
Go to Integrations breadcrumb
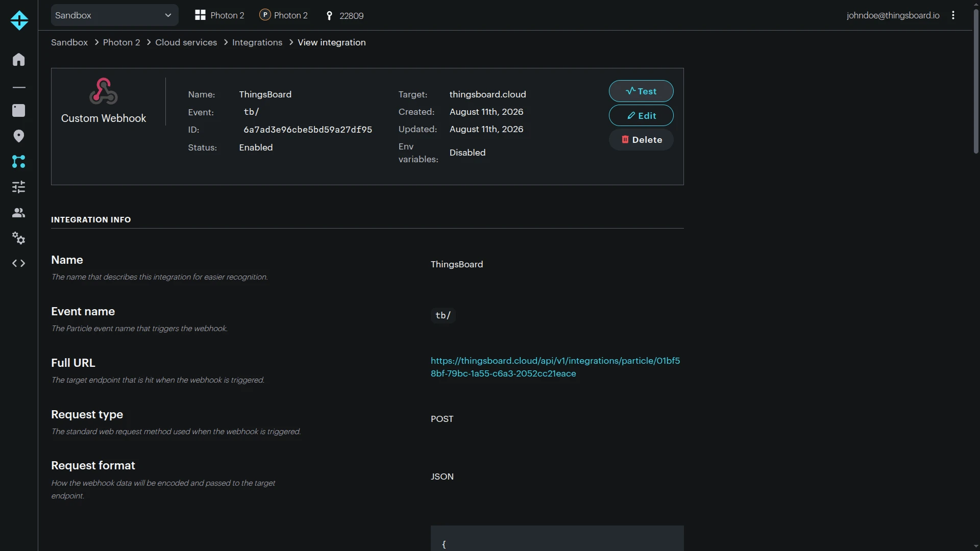tap(257, 42)
